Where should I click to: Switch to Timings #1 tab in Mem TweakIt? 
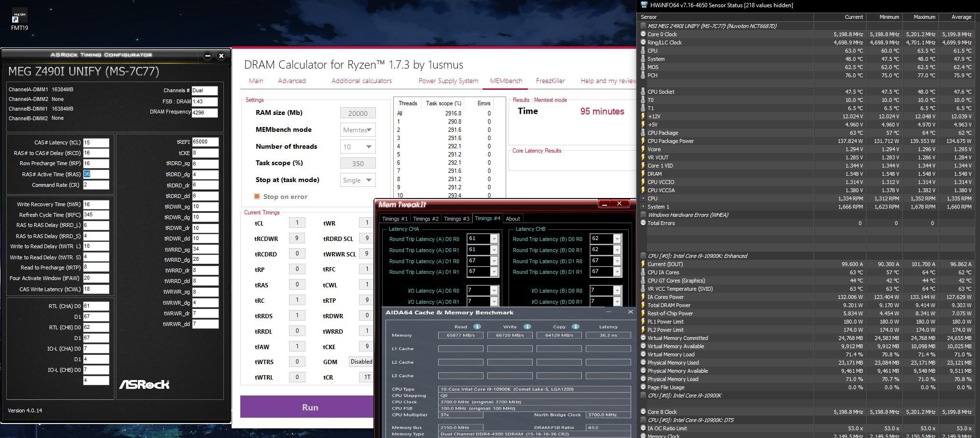click(x=395, y=219)
